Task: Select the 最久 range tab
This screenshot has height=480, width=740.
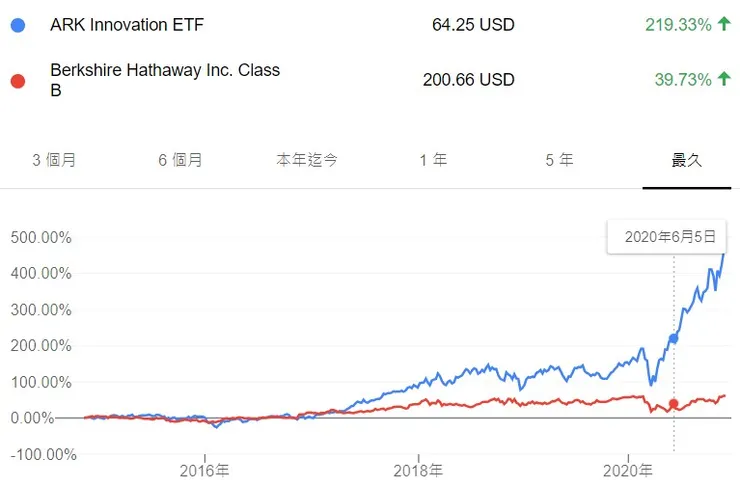Action: 686,160
